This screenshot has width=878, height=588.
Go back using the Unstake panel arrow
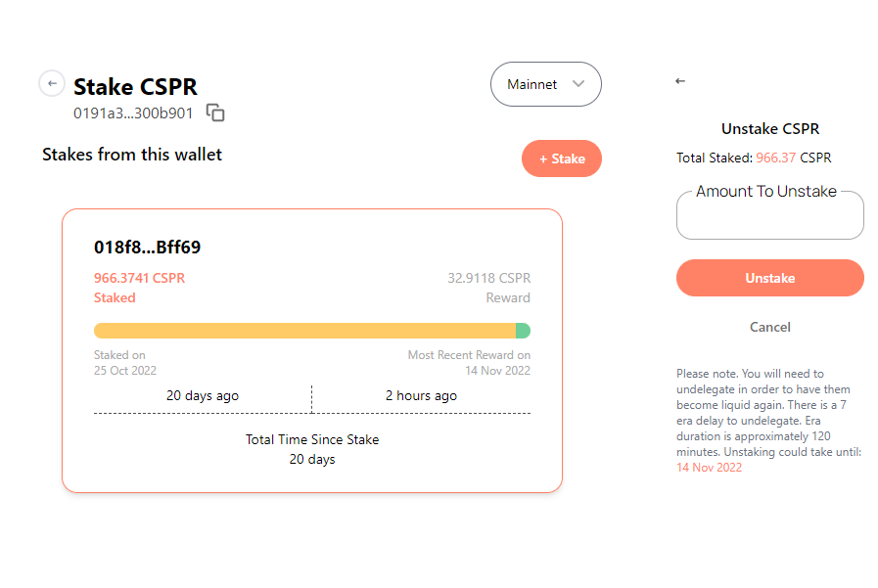pyautogui.click(x=680, y=81)
